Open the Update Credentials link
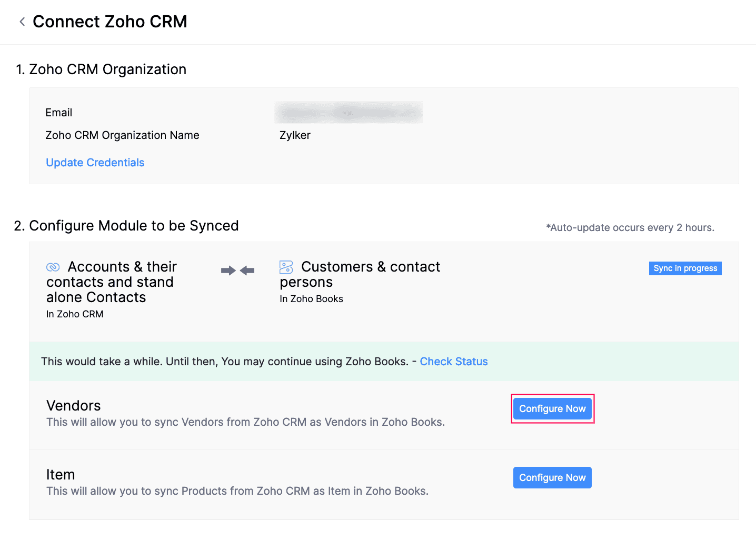This screenshot has height=540, width=756. click(x=95, y=163)
